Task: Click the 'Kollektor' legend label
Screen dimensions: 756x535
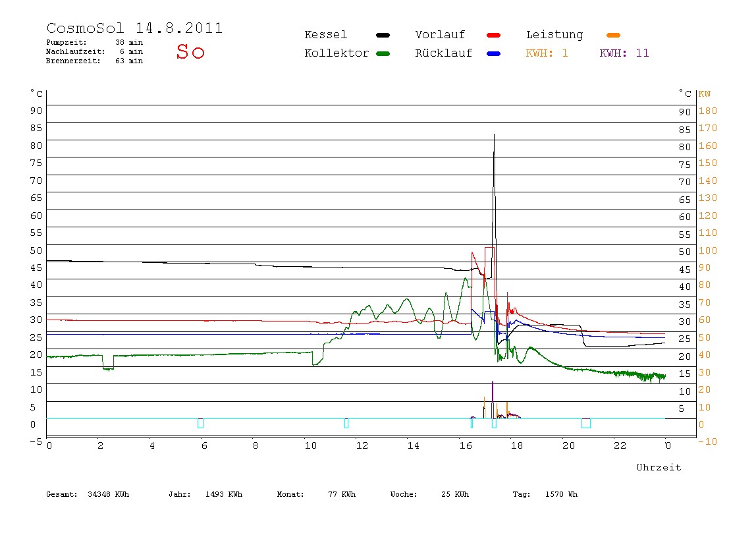Action: [x=337, y=53]
